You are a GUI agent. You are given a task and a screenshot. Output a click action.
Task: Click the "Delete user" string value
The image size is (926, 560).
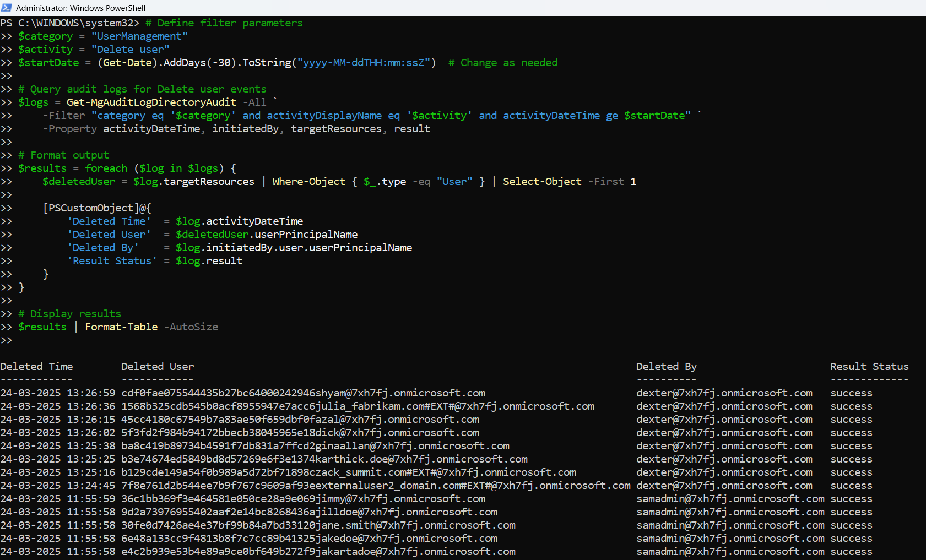point(130,50)
